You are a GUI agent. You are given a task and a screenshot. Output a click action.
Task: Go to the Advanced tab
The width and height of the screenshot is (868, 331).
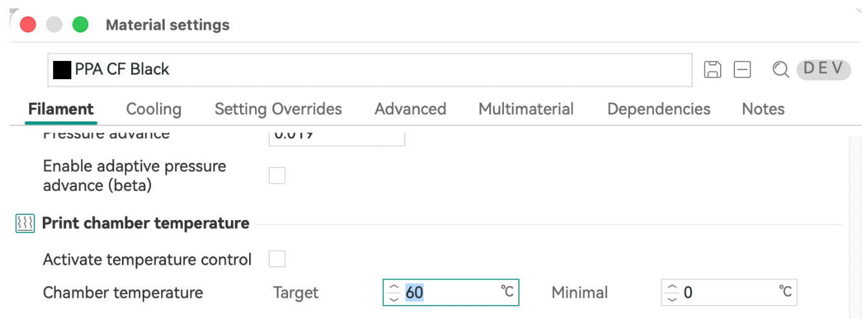(411, 109)
